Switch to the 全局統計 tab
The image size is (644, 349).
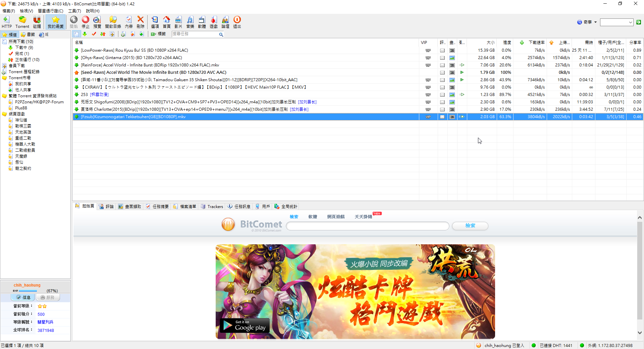click(286, 207)
